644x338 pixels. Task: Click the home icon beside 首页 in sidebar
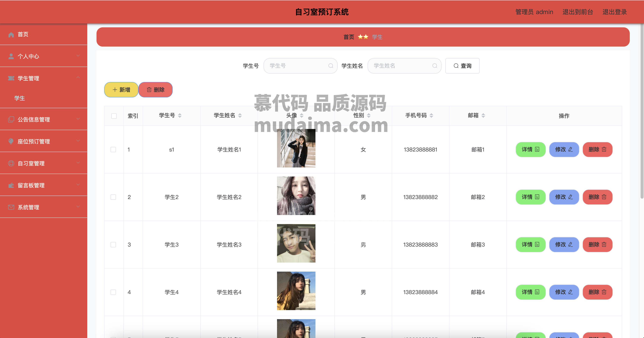click(x=11, y=35)
